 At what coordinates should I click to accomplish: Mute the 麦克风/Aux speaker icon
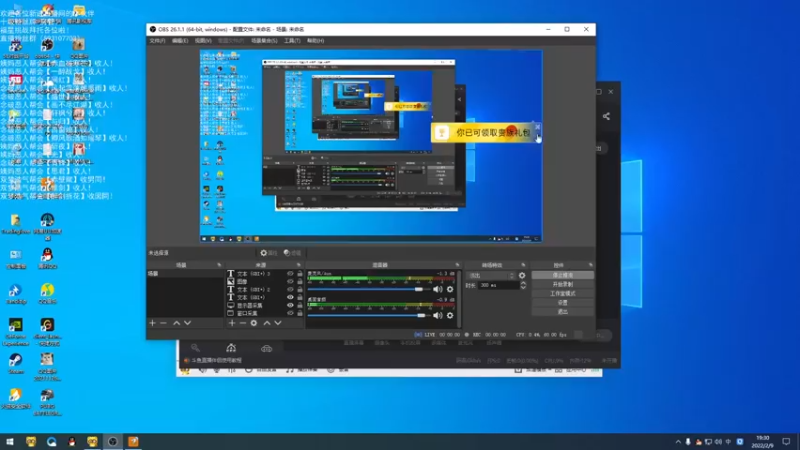coord(438,289)
